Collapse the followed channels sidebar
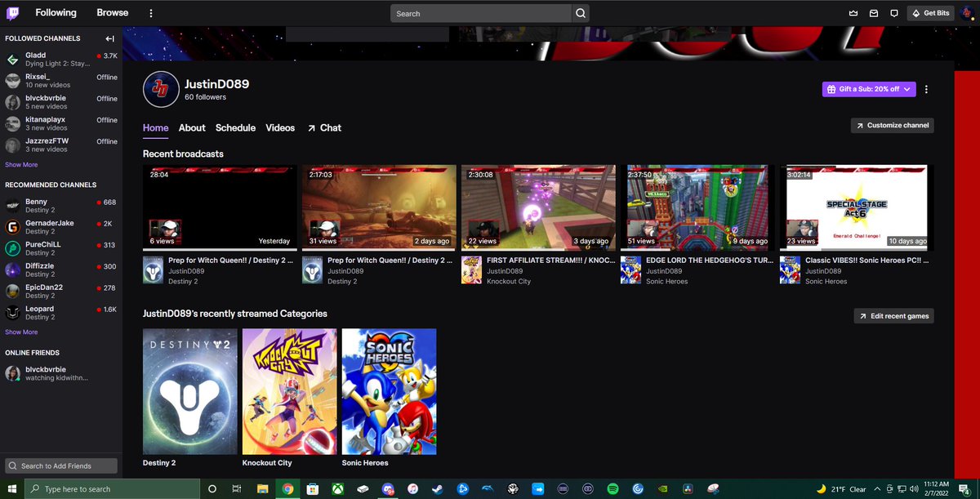The height and width of the screenshot is (499, 980). pos(109,38)
